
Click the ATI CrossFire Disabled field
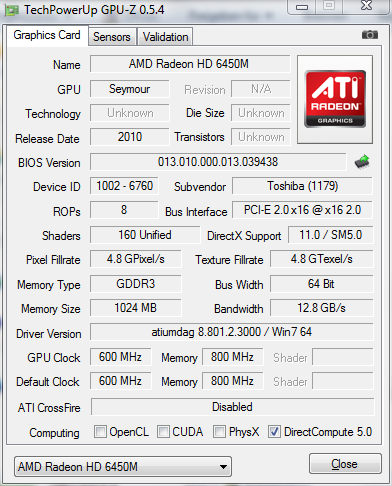point(232,407)
